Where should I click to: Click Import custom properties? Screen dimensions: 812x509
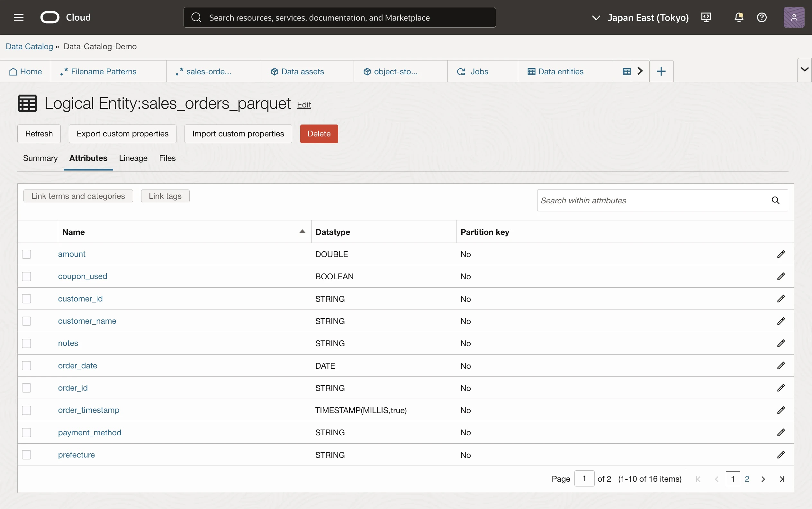[238, 134]
